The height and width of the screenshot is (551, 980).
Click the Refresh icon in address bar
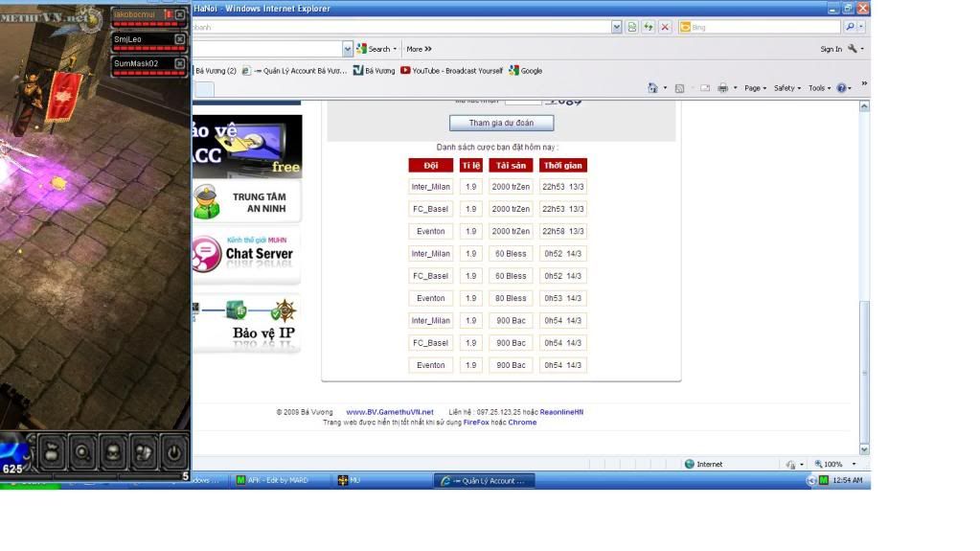coord(649,27)
